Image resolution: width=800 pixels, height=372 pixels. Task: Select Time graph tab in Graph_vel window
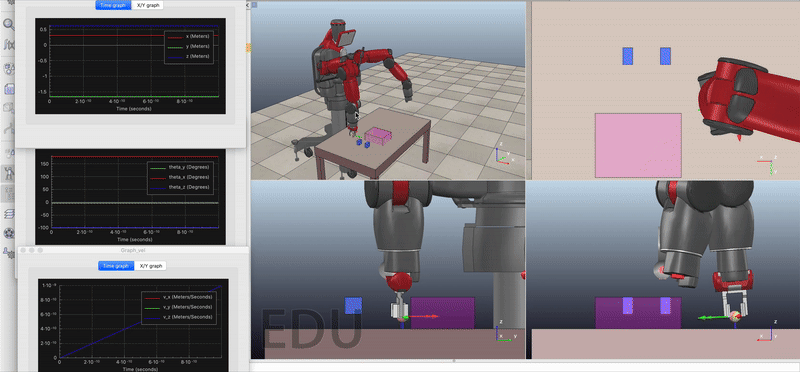click(116, 266)
